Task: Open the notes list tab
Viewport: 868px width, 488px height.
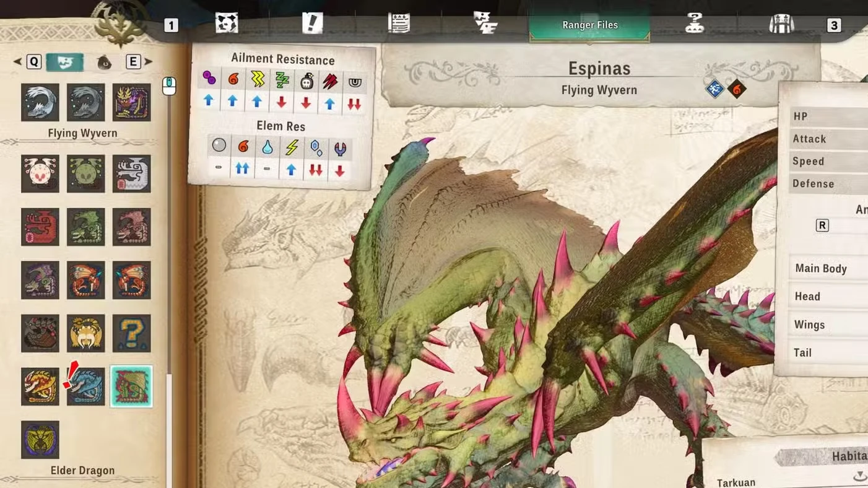Action: pos(399,24)
